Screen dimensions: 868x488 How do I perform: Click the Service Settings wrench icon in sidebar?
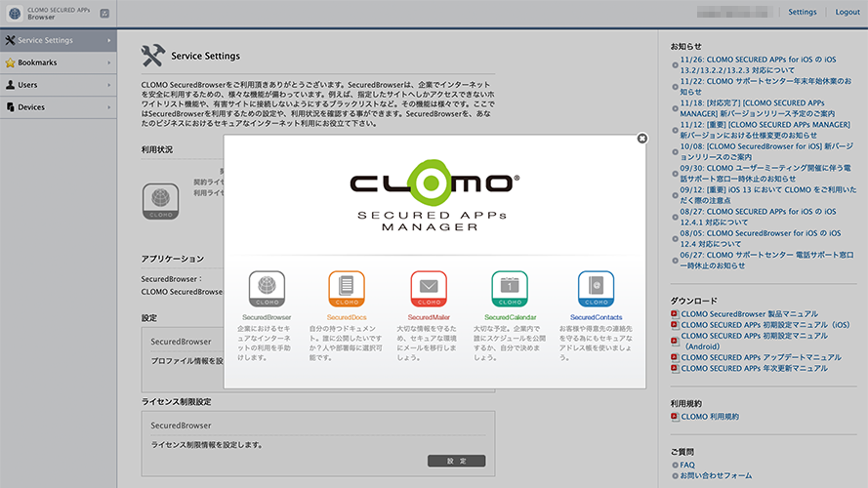click(10, 40)
